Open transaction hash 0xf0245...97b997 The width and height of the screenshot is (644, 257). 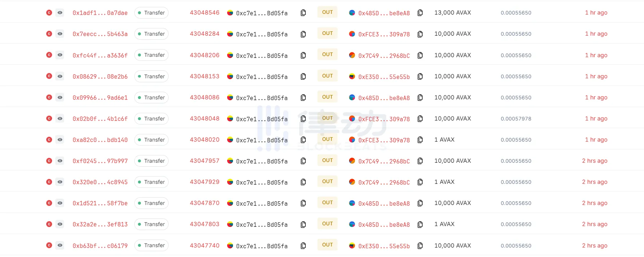[100, 161]
